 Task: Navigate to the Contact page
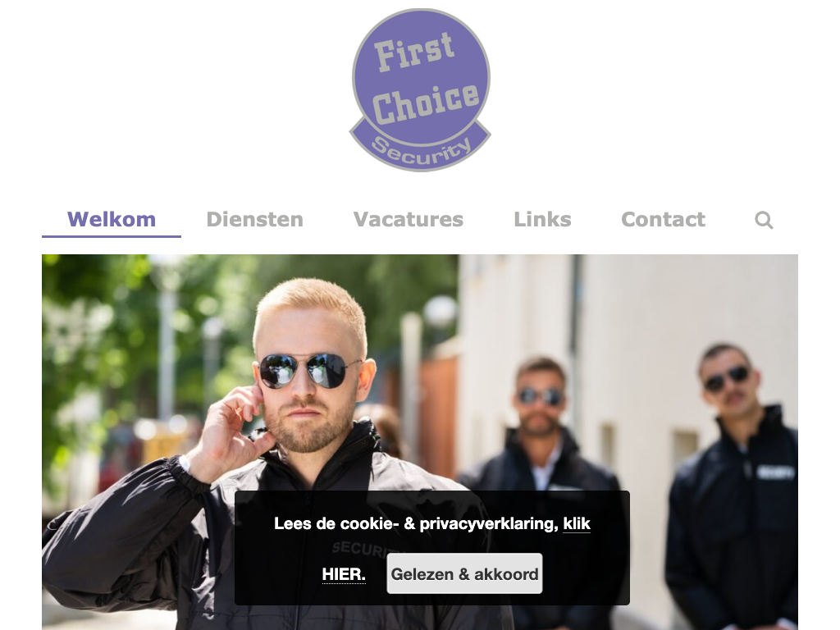click(663, 220)
